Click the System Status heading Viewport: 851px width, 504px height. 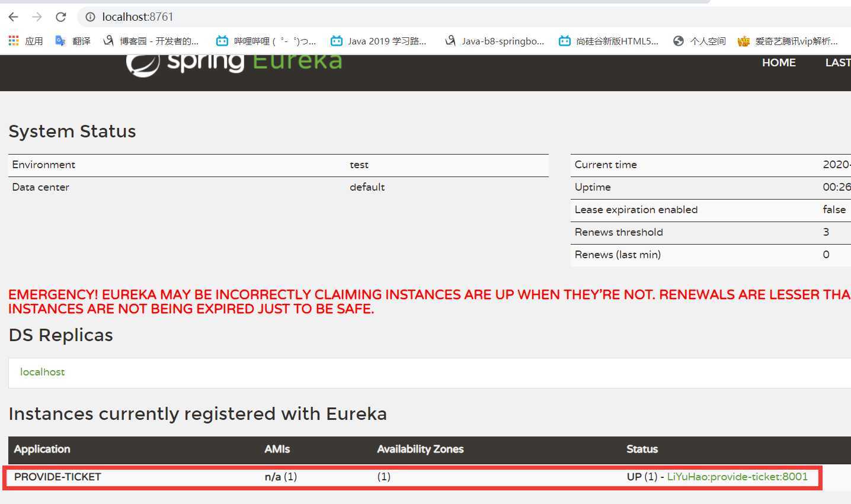tap(72, 131)
